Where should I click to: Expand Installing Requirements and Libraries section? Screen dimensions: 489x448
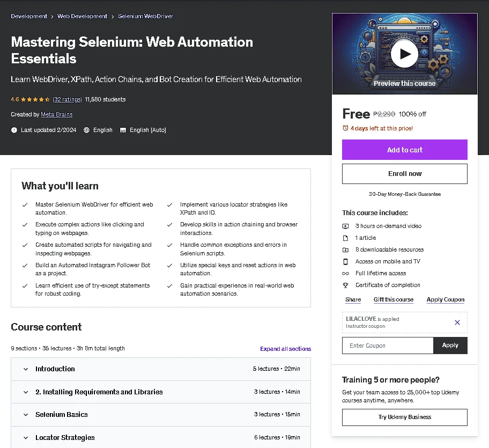(x=161, y=392)
